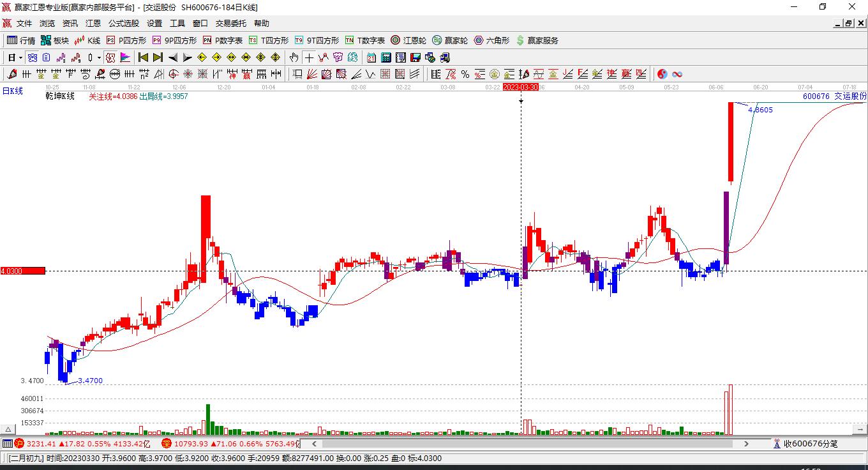The height and width of the screenshot is (470, 868).
Task: Open the 工具 menu
Action: pyautogui.click(x=177, y=23)
